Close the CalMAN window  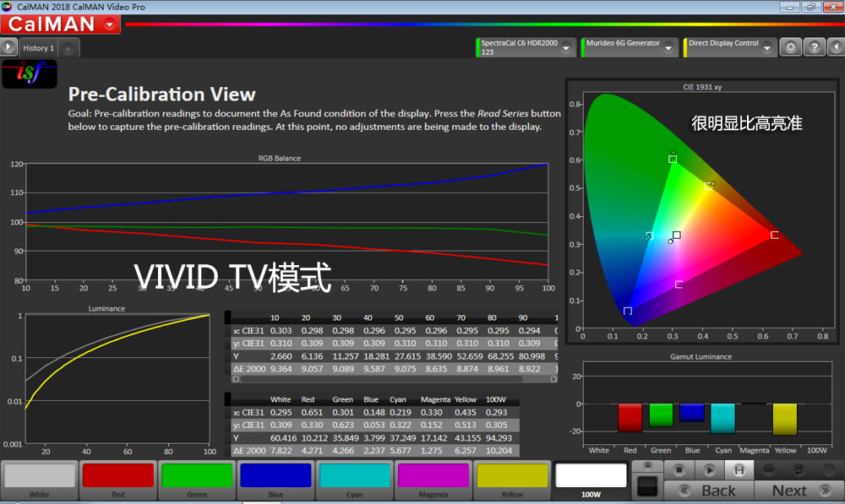click(832, 7)
